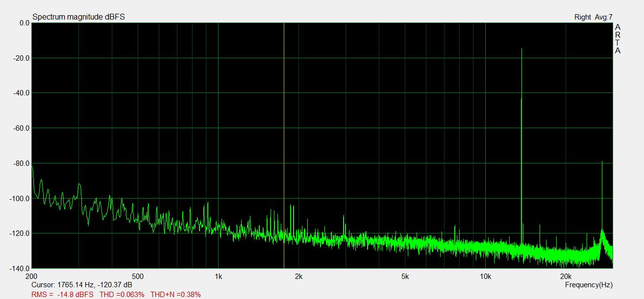Click the '20k' frequency axis label
This screenshot has height=299, width=644.
566,276
